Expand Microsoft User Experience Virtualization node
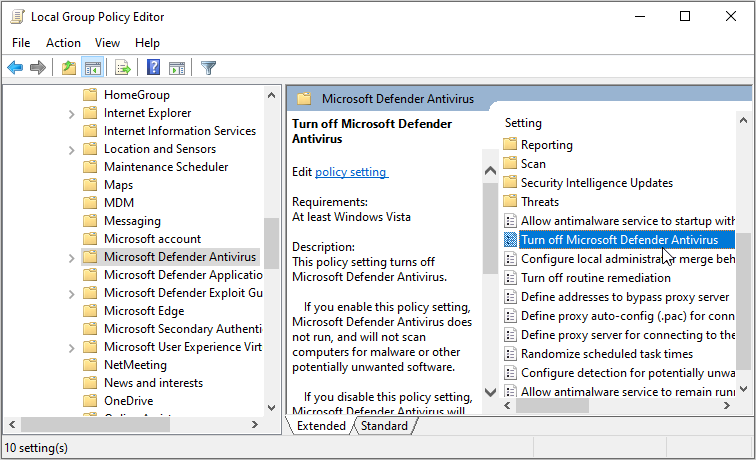This screenshot has width=756, height=460. [x=71, y=348]
